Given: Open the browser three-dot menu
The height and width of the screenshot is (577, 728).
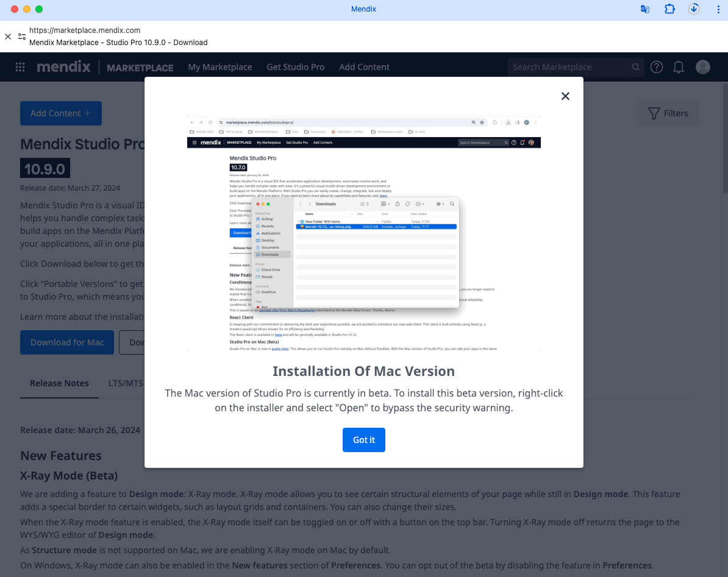Looking at the screenshot, I should pyautogui.click(x=718, y=9).
